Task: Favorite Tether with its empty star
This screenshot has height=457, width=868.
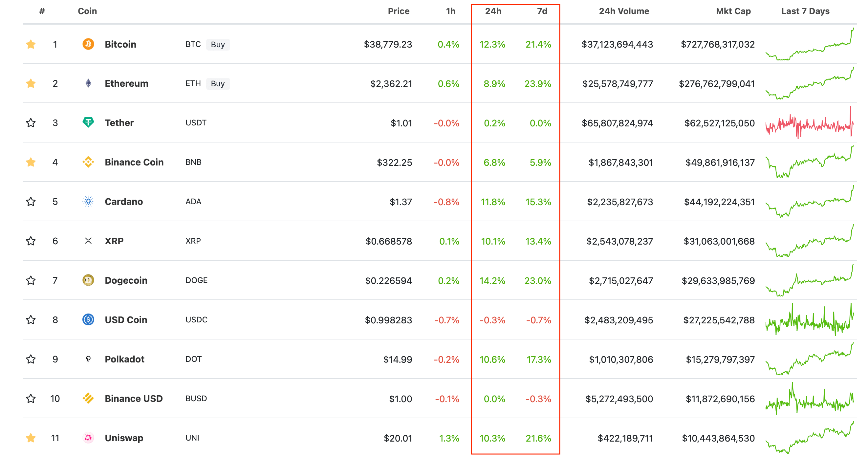Action: pos(31,123)
